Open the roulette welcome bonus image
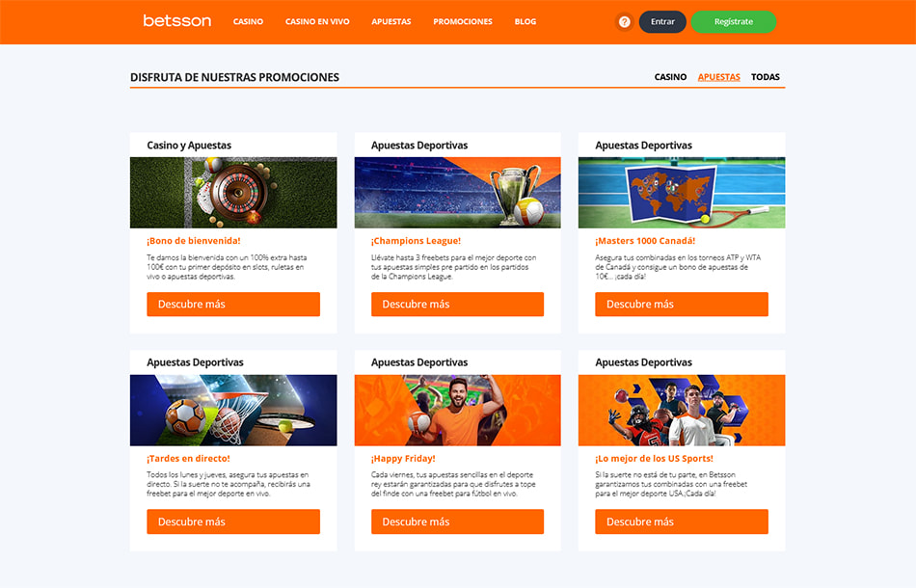The width and height of the screenshot is (916, 588). click(x=233, y=193)
